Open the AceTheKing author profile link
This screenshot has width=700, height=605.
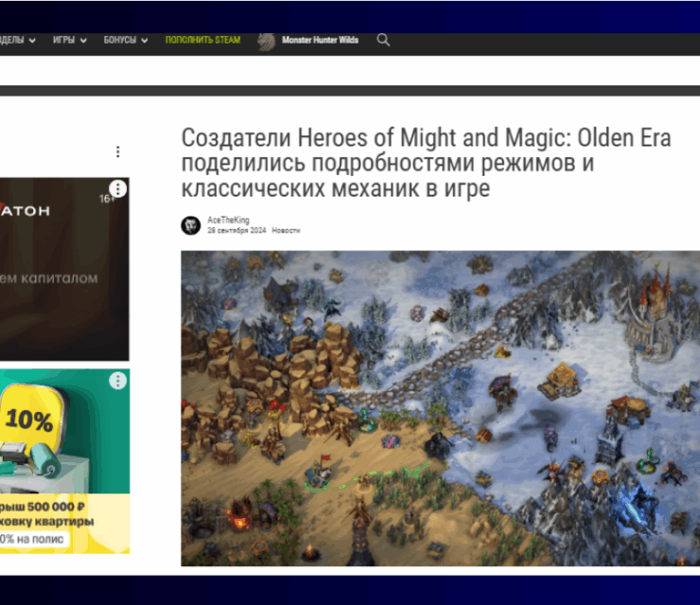pos(228,220)
